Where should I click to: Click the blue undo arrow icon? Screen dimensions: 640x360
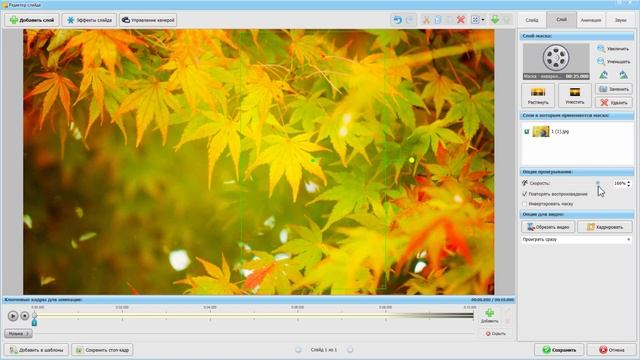pos(397,20)
